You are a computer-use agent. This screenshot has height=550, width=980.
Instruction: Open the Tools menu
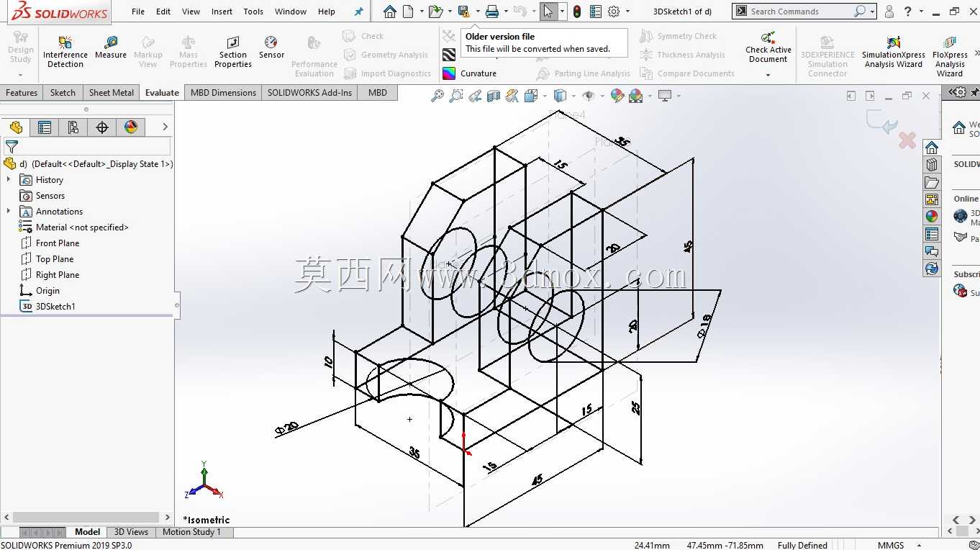(x=253, y=12)
